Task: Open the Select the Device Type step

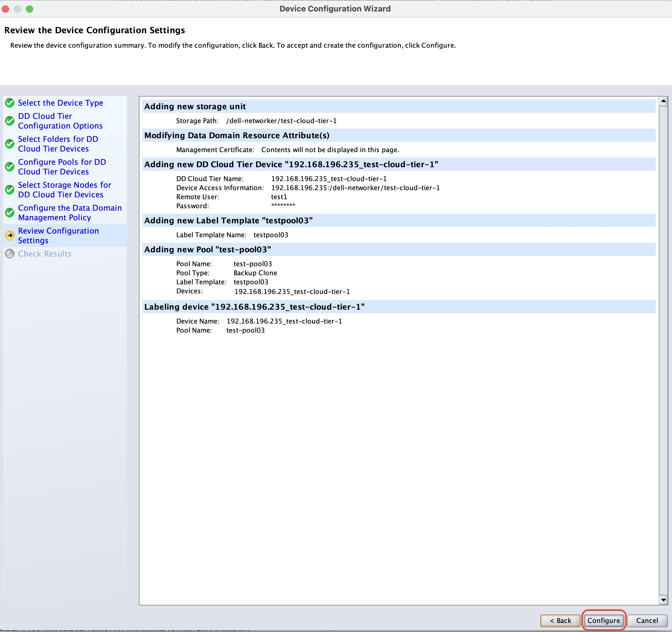Action: [60, 103]
